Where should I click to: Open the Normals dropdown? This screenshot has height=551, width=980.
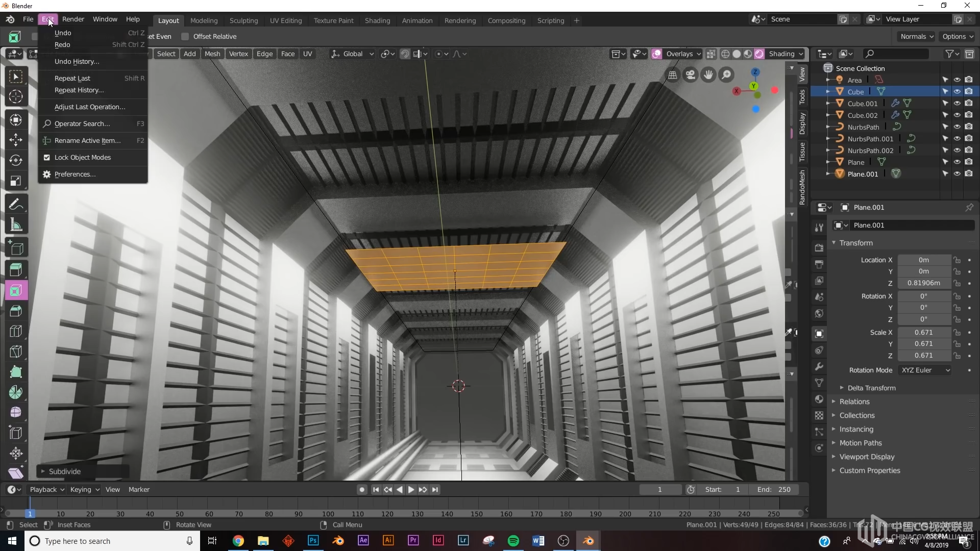tap(917, 36)
